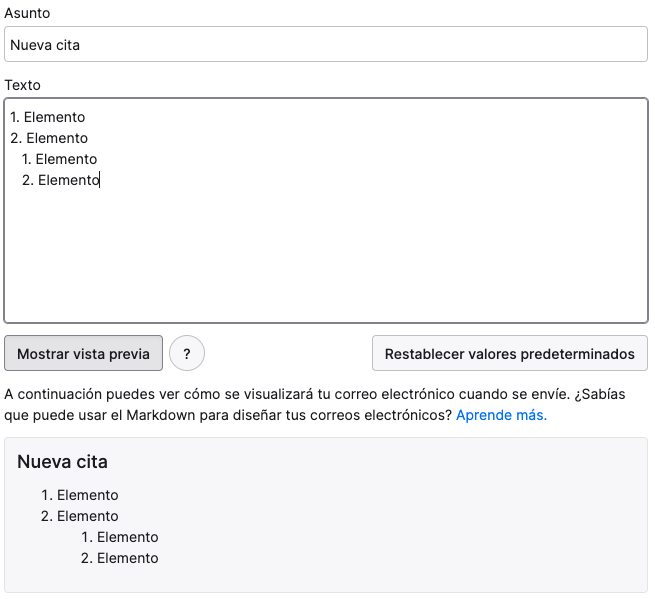Place cursor on first line '1. Elemento' in editor

pos(48,117)
